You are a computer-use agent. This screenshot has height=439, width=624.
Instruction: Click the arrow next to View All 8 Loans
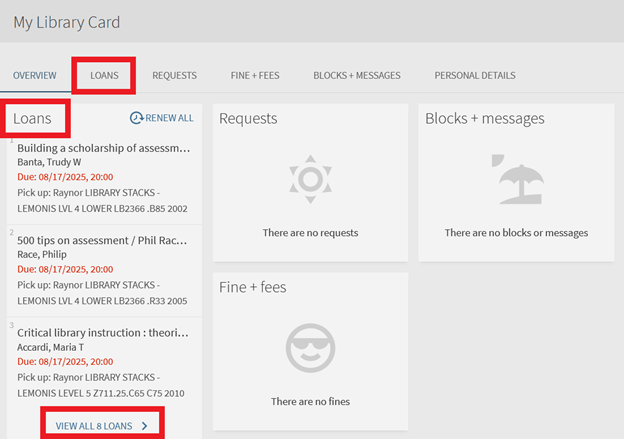[x=145, y=426]
